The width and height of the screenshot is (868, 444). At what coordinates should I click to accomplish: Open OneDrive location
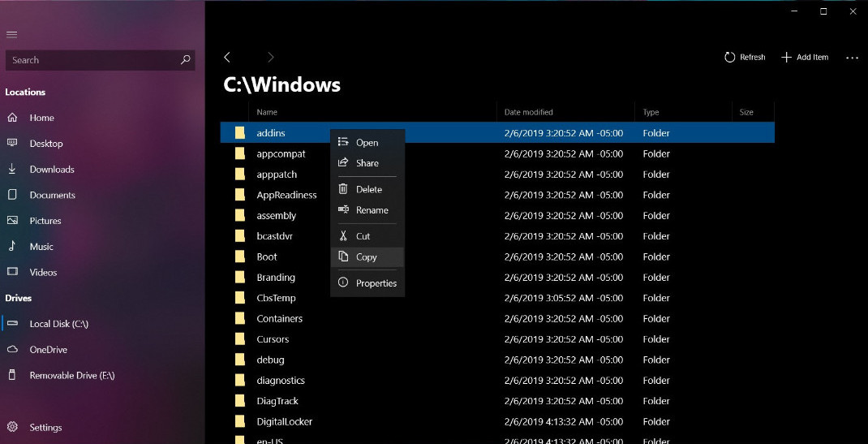48,350
